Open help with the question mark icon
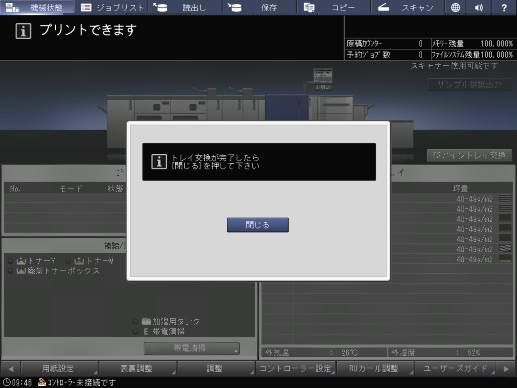This screenshot has height=388, width=517. click(504, 7)
